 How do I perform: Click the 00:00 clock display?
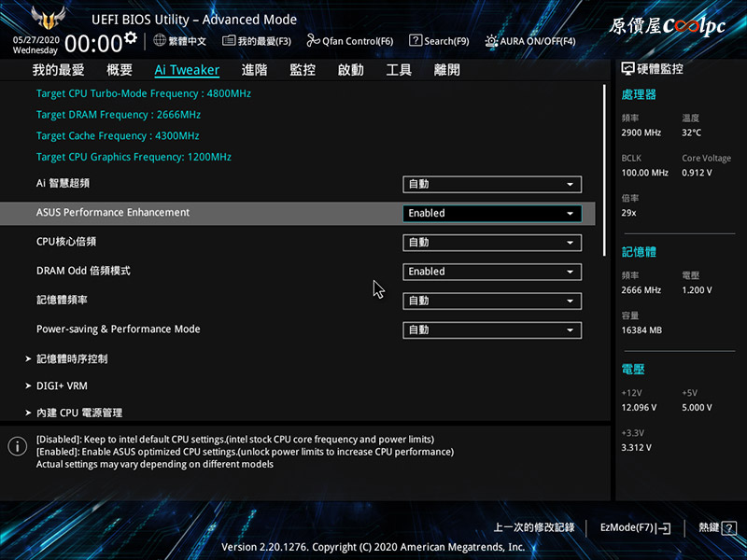coord(93,44)
